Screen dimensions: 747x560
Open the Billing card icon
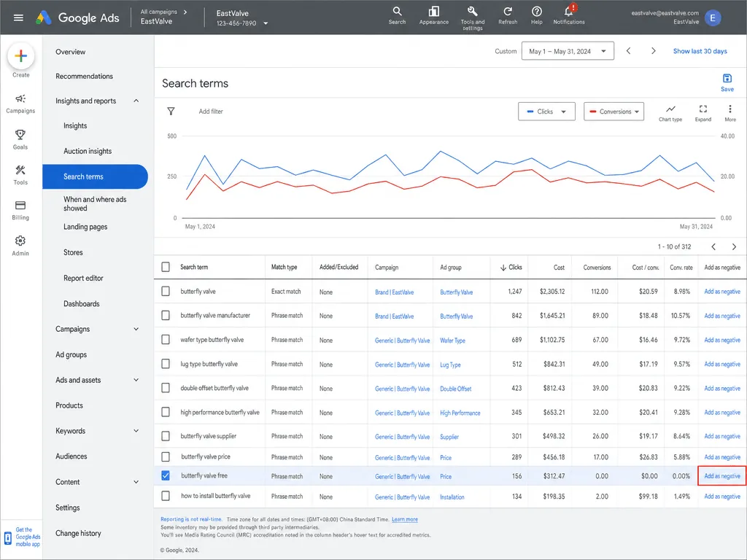(x=20, y=210)
